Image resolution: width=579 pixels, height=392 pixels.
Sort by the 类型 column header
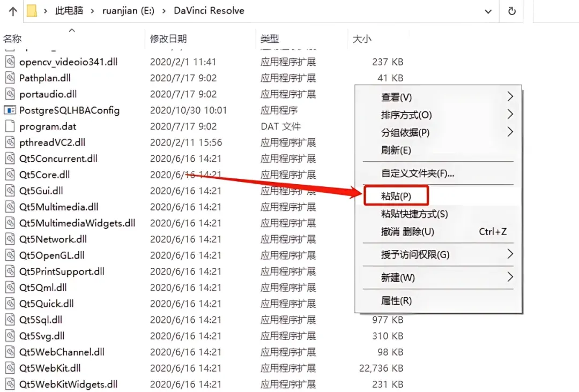coord(270,39)
